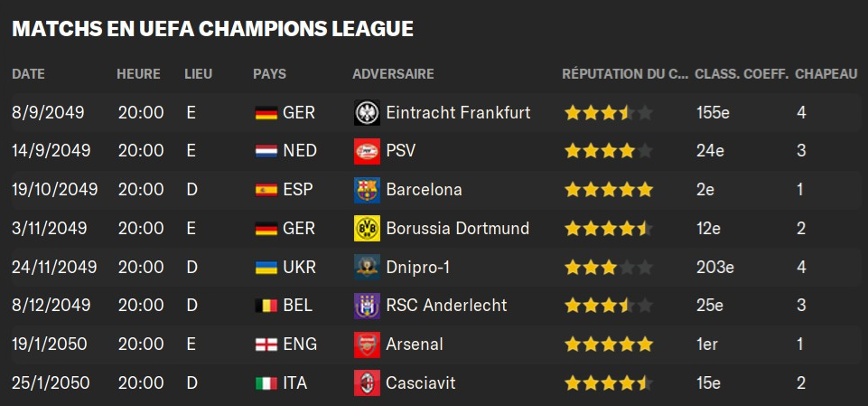Viewport: 868px width, 406px height.
Task: Sort by ADVERSAIRE column header
Action: 393,74
